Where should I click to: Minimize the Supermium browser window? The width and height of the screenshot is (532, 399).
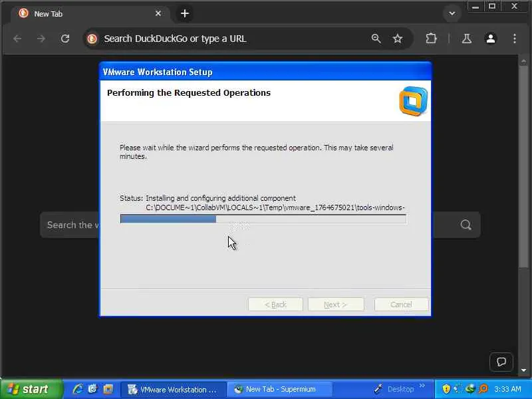[475, 7]
